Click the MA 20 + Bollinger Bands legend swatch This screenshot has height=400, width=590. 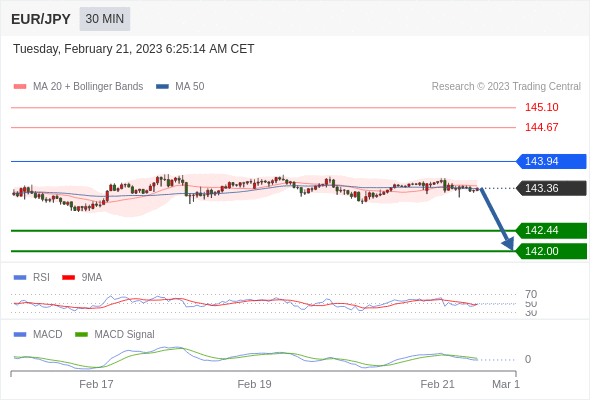(20, 87)
